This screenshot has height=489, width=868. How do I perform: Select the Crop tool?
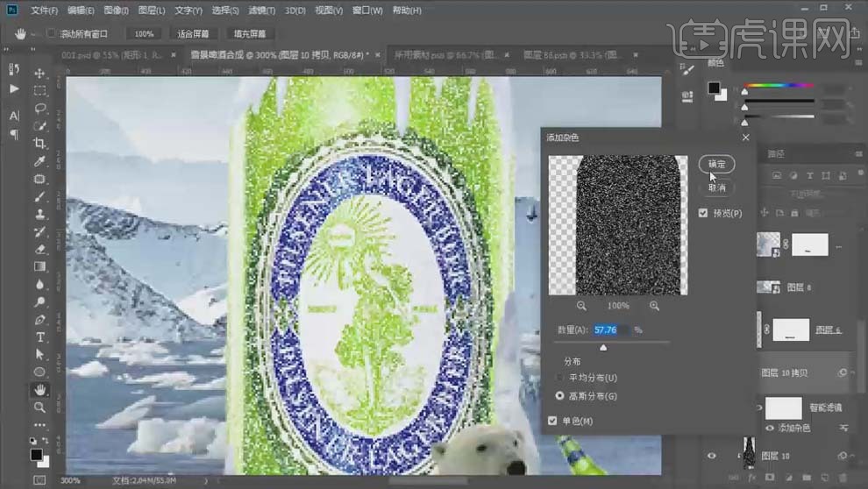coord(40,144)
